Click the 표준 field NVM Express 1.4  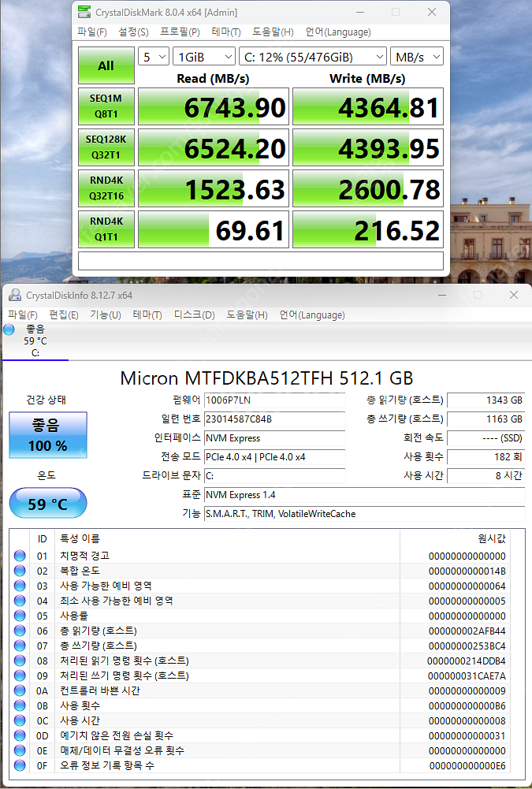[364, 495]
